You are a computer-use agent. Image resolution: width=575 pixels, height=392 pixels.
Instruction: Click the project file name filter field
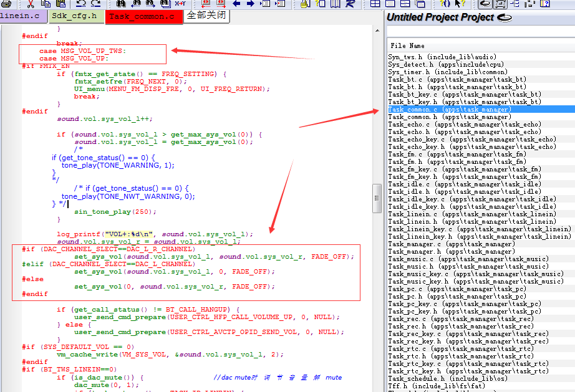point(481,32)
